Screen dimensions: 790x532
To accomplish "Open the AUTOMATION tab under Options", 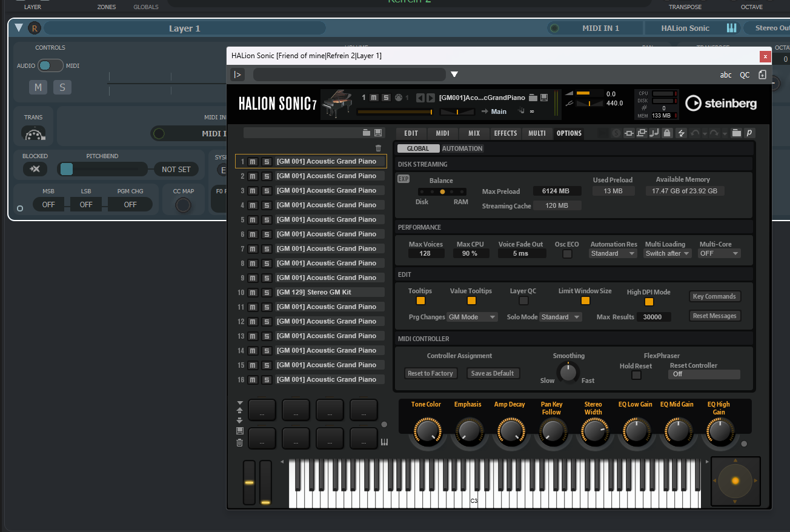I will coord(462,148).
